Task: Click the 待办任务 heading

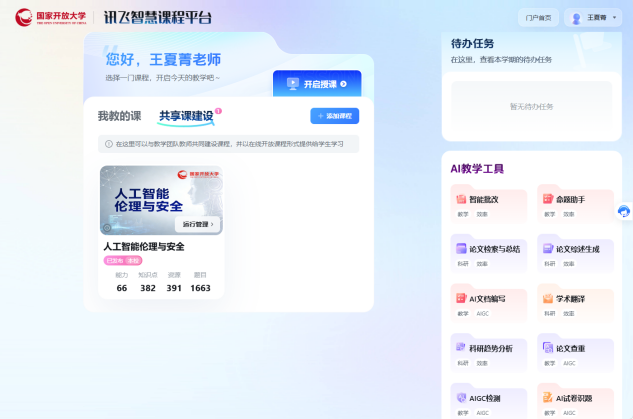Action: 472,44
